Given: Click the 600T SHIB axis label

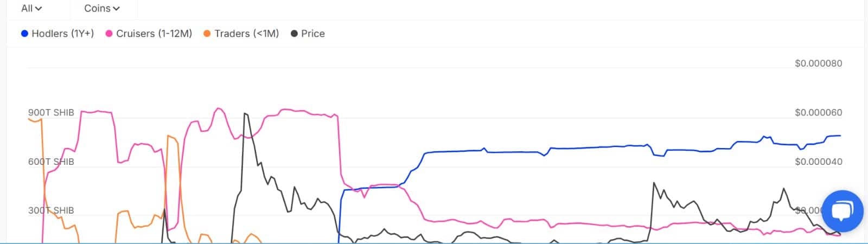Looking at the screenshot, I should [51, 162].
